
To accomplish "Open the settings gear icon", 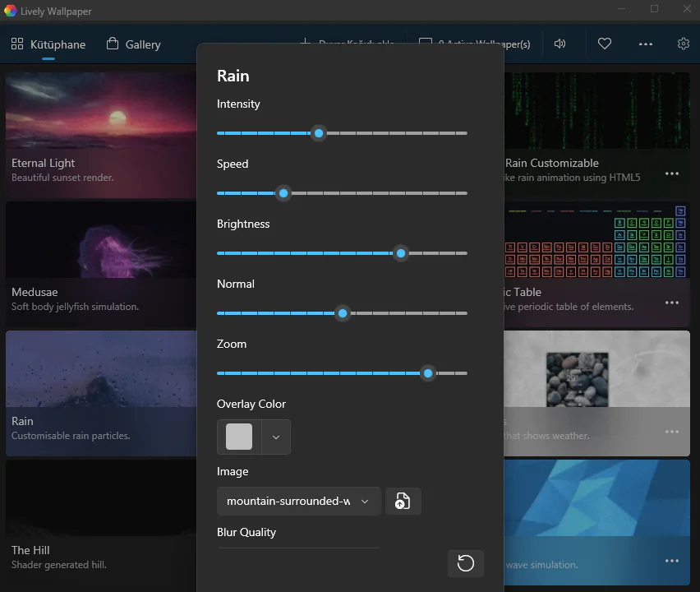I will [x=683, y=44].
